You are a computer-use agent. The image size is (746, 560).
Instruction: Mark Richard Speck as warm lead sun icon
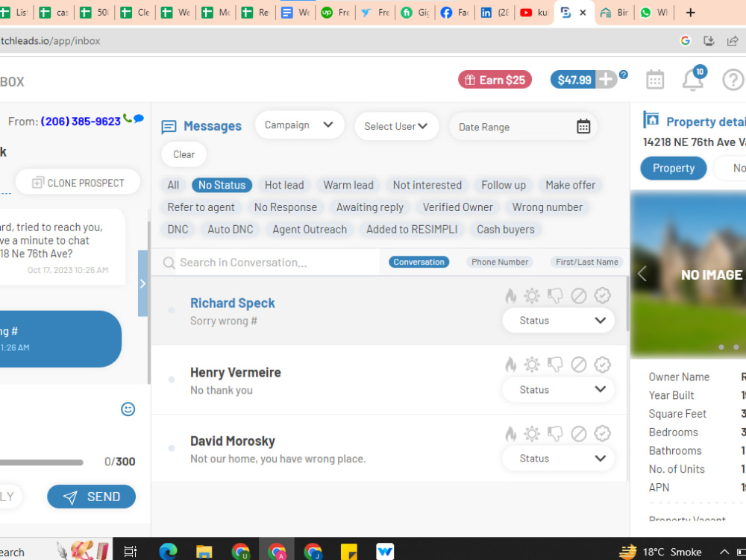point(532,296)
